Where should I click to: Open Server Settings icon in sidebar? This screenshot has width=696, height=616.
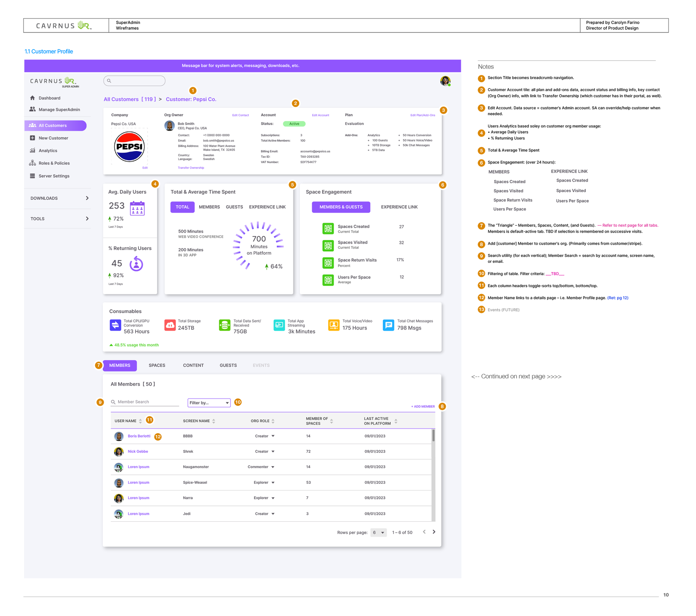tap(32, 176)
